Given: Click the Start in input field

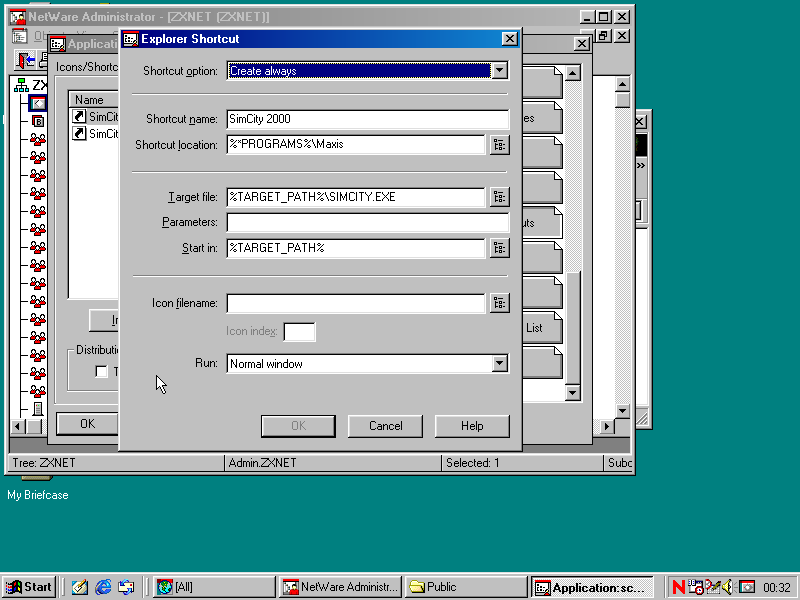Looking at the screenshot, I should pyautogui.click(x=356, y=248).
